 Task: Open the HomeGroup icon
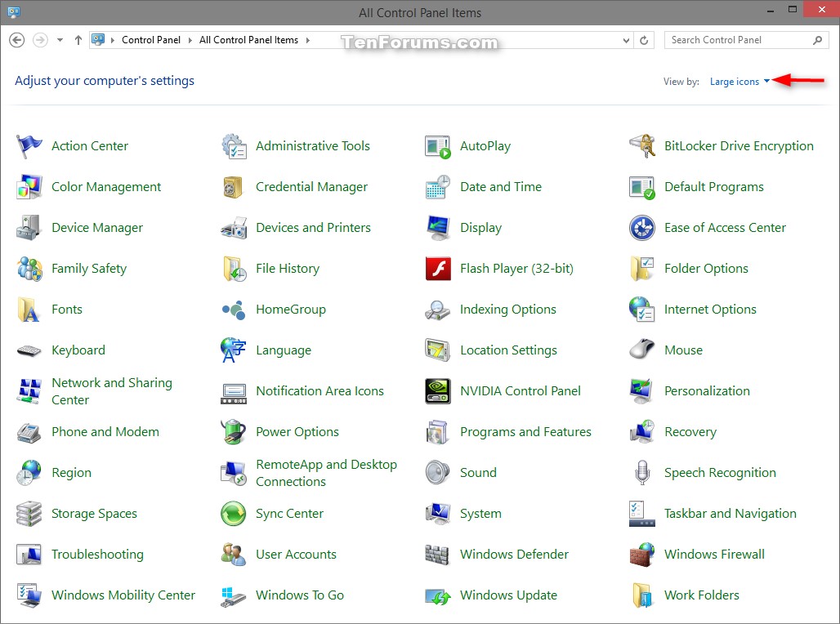coord(234,310)
